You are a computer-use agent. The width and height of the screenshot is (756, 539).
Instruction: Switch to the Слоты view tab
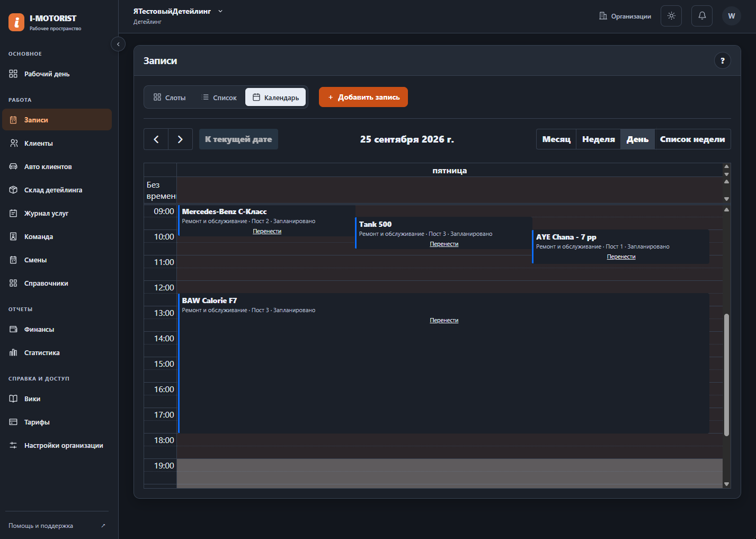[170, 98]
